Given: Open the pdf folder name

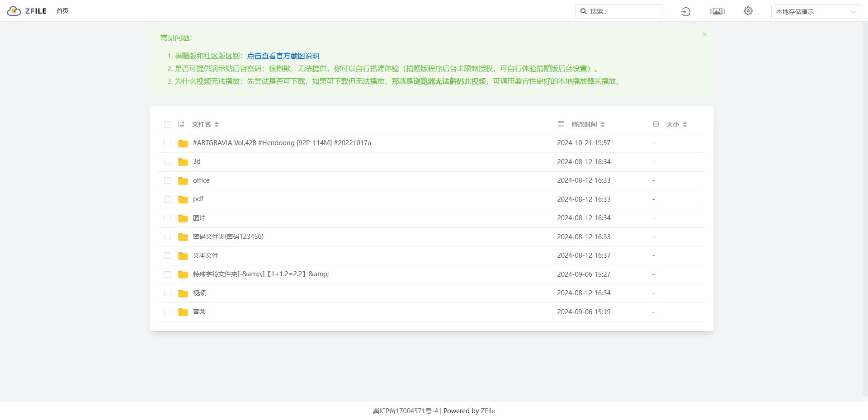Looking at the screenshot, I should point(198,199).
